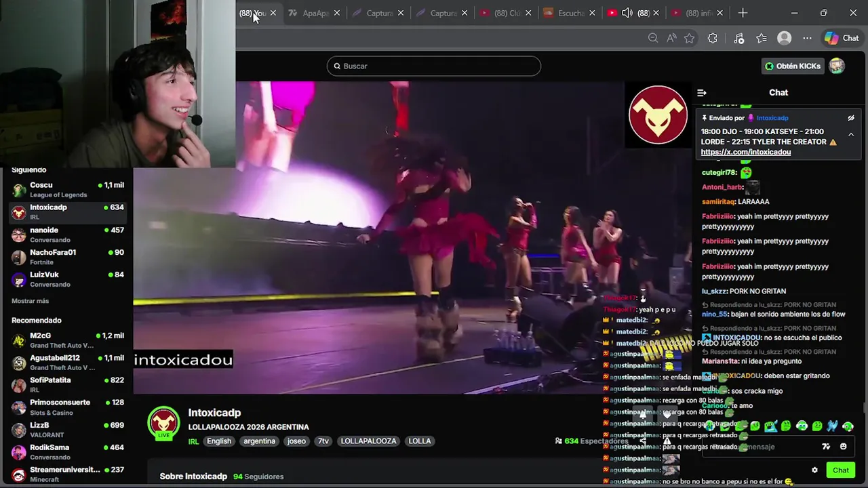
Task: Open Intoxicadp channel in followed list
Action: pyautogui.click(x=66, y=212)
